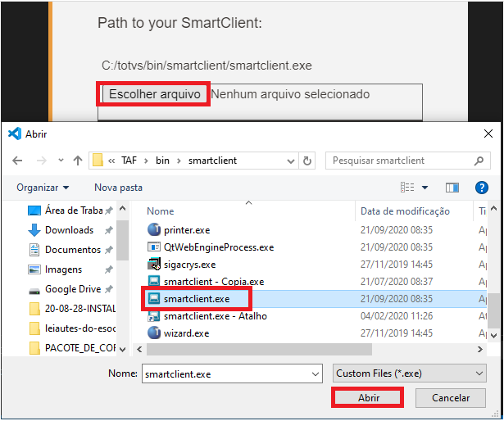Refresh the smartclient folder view
Screen dimensions: 504x421
coord(307,161)
